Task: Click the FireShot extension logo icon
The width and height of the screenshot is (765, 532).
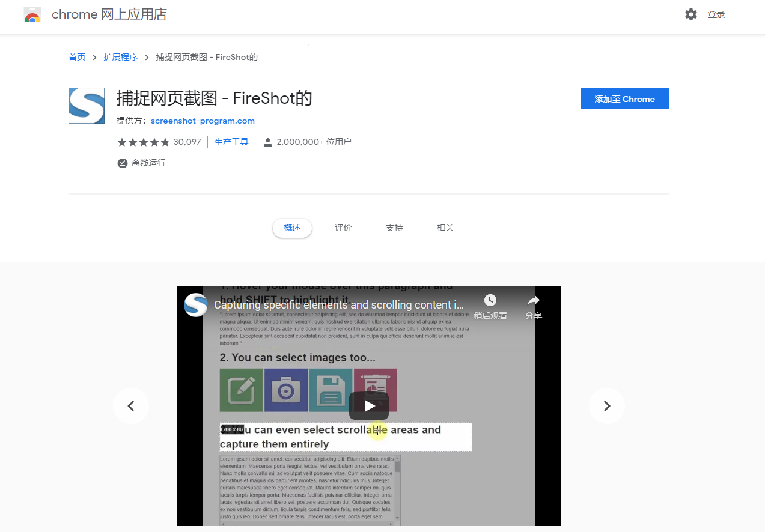Action: pos(87,106)
